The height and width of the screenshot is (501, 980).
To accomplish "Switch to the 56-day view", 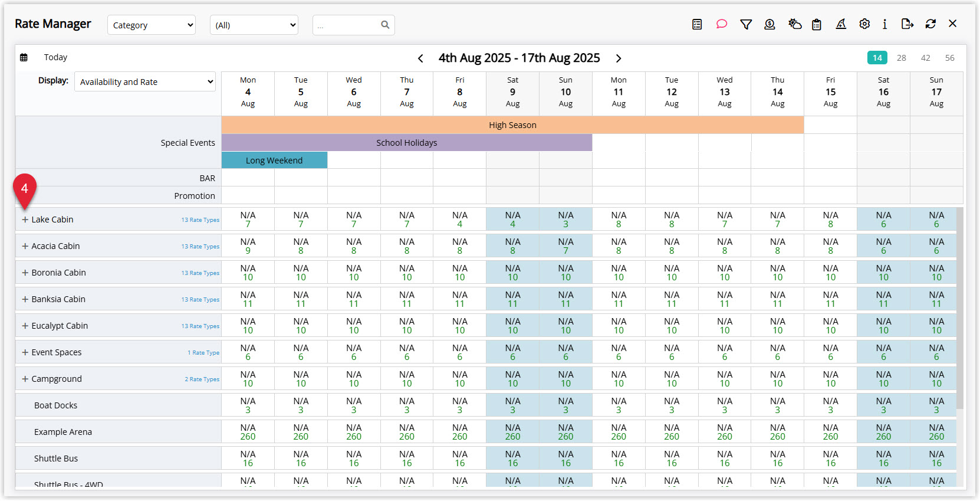I will (x=950, y=58).
